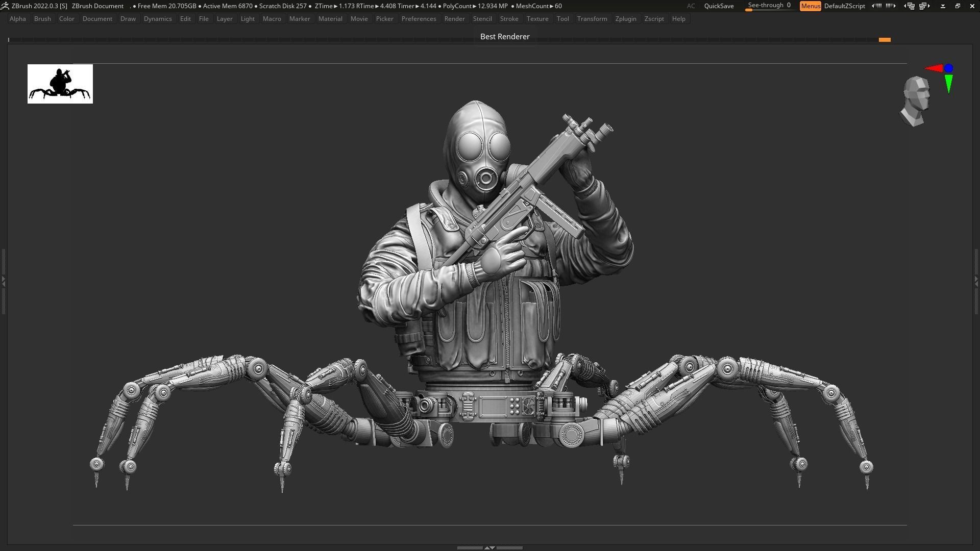The height and width of the screenshot is (551, 980).
Task: Click the ZBrush logo icon in title bar
Action: click(5, 6)
